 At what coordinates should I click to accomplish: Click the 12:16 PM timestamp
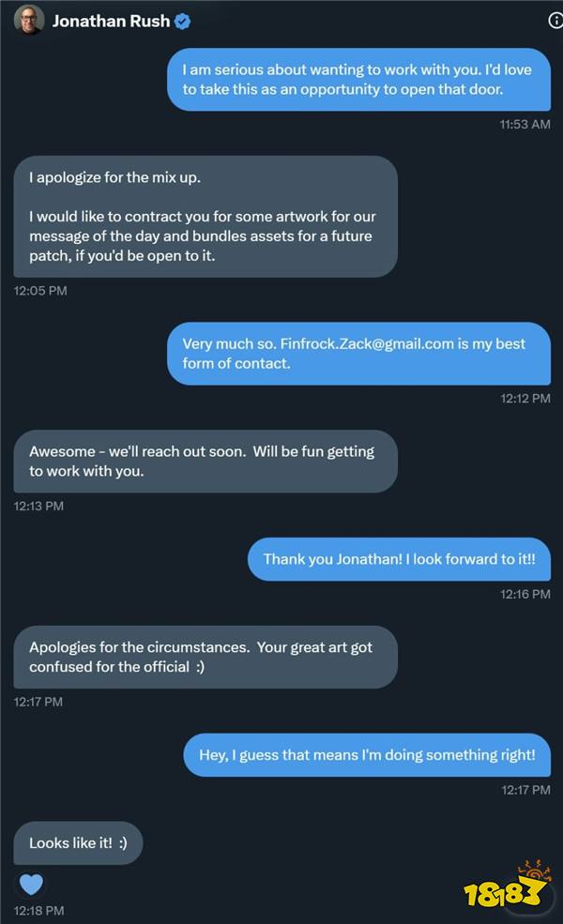click(x=525, y=594)
